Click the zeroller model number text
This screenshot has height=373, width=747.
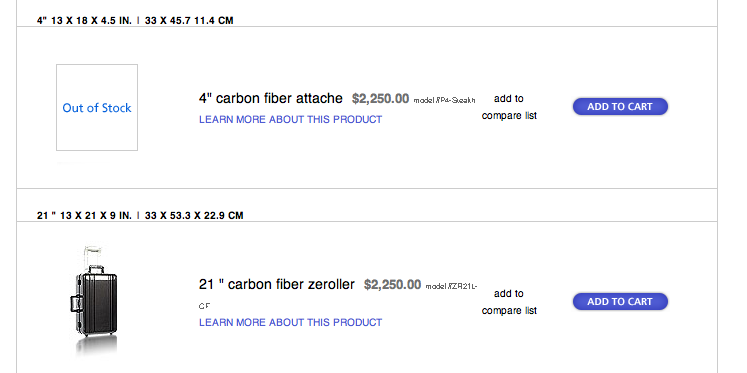(451, 286)
